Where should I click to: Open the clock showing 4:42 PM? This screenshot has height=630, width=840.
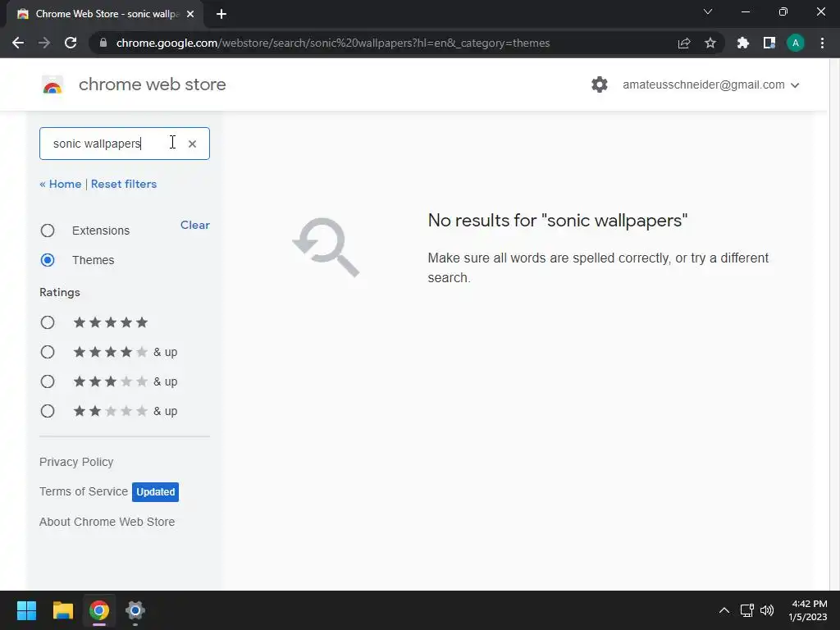808,610
